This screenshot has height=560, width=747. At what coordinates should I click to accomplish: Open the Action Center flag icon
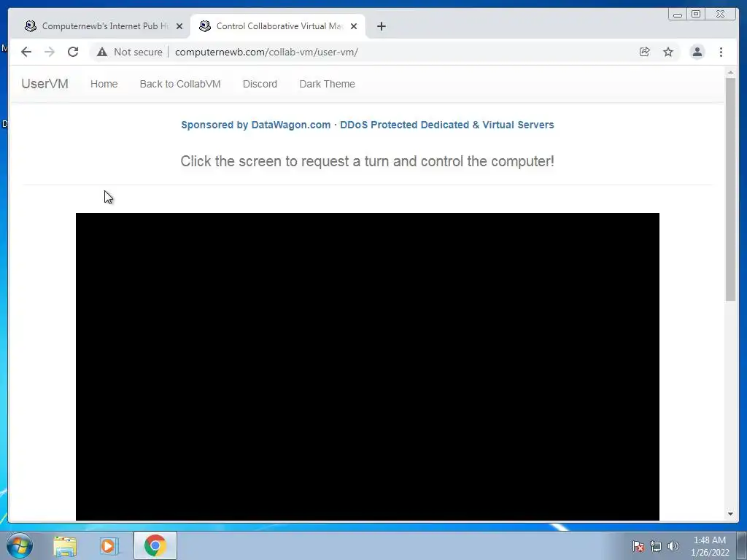click(638, 546)
